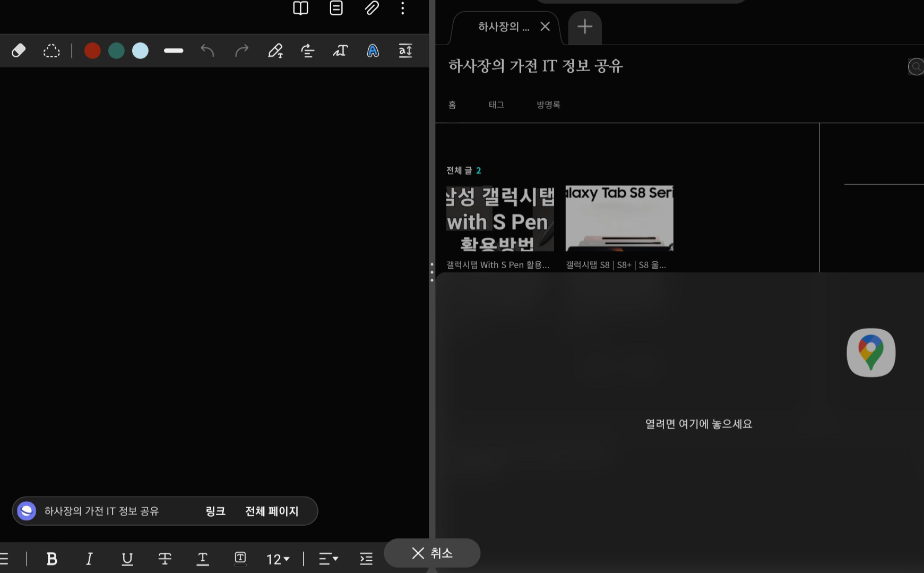Close the 하사장의 browser tab

click(545, 27)
